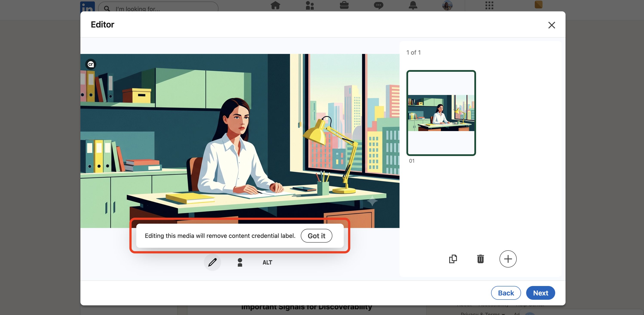Click the '1 of 1' counter text
Image resolution: width=644 pixels, height=315 pixels.
413,52
